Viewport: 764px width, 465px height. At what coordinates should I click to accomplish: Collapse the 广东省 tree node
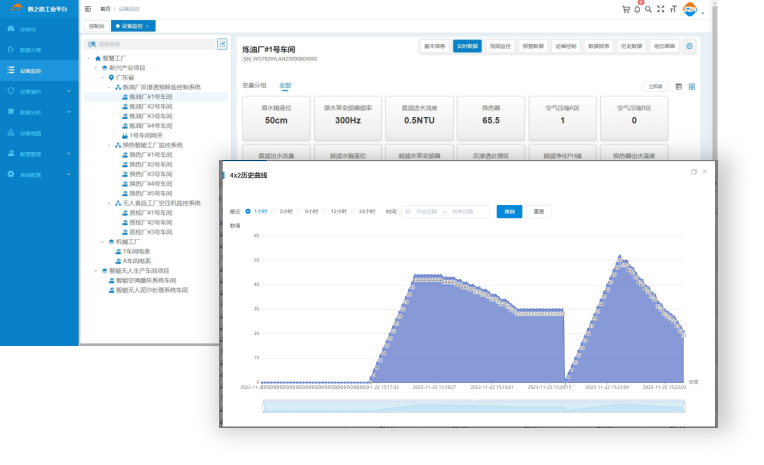point(103,77)
